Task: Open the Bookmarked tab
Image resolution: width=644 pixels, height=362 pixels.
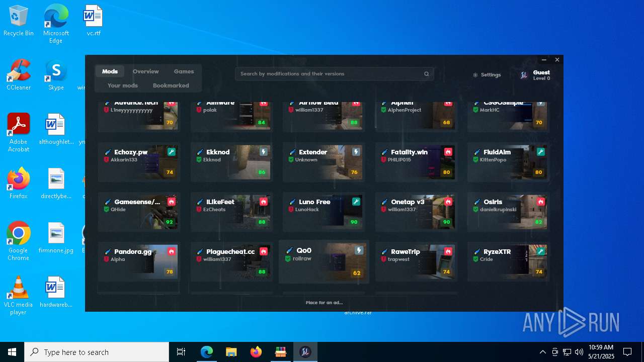Action: click(x=171, y=85)
